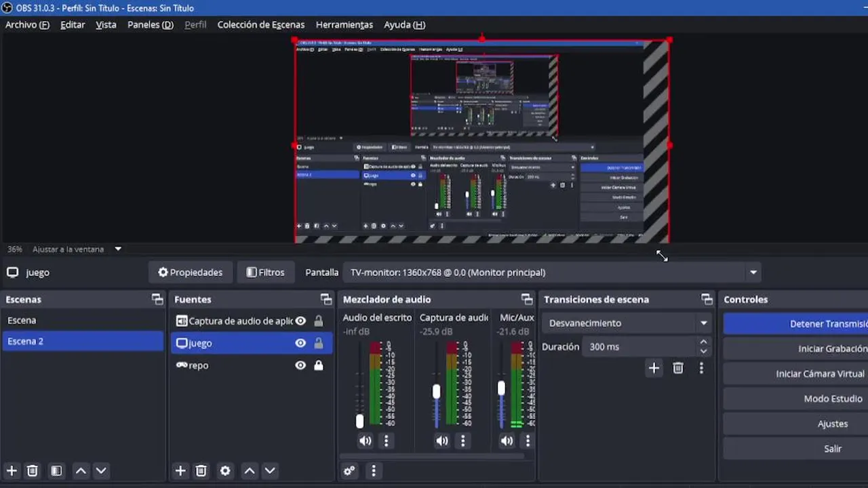Screen dimensions: 868x488
Task: Select Captura de audio de aplicación source
Action: pos(252,321)
